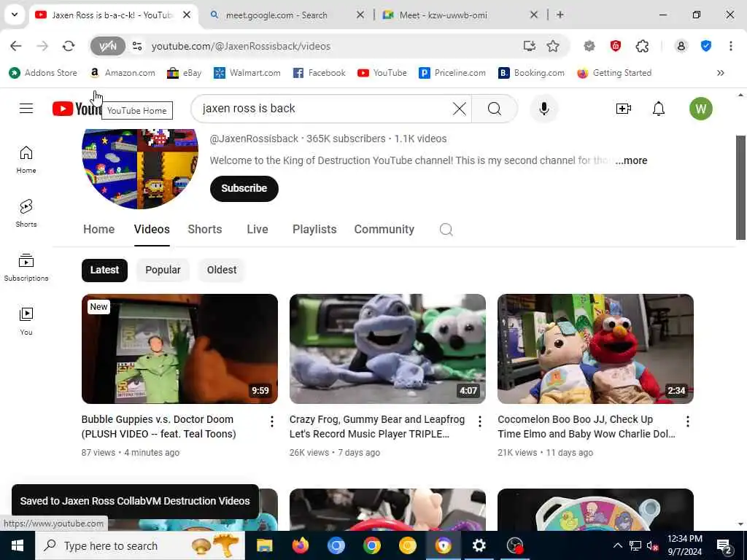The image size is (747, 560).
Task: Open the YouTube hamburger guide menu
Action: click(26, 109)
